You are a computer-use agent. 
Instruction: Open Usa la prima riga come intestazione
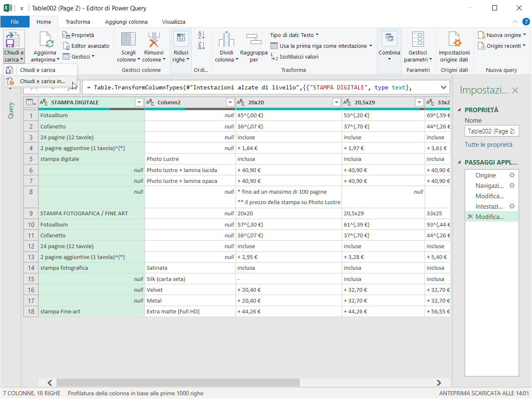click(321, 46)
